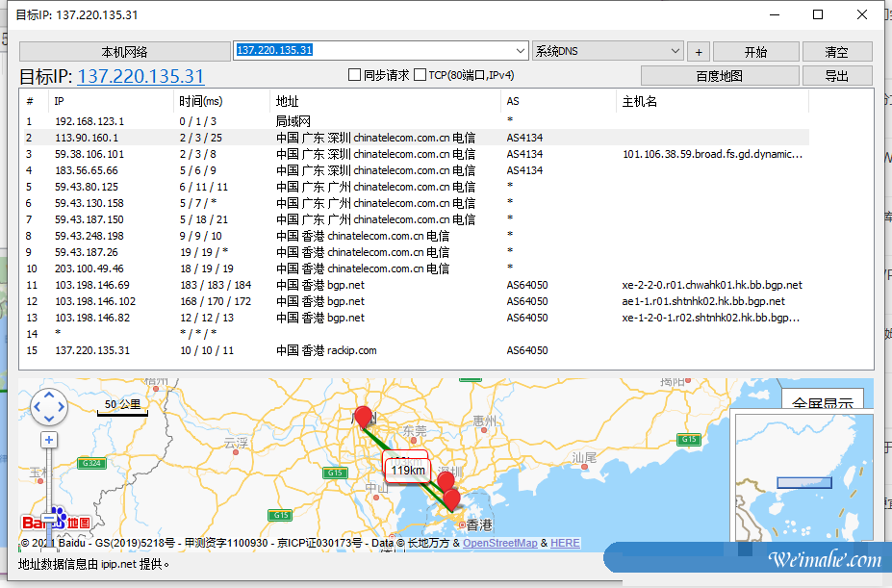Toggle the TCP(80端口,IPv4) checkbox
This screenshot has height=588, width=892.
click(x=421, y=75)
